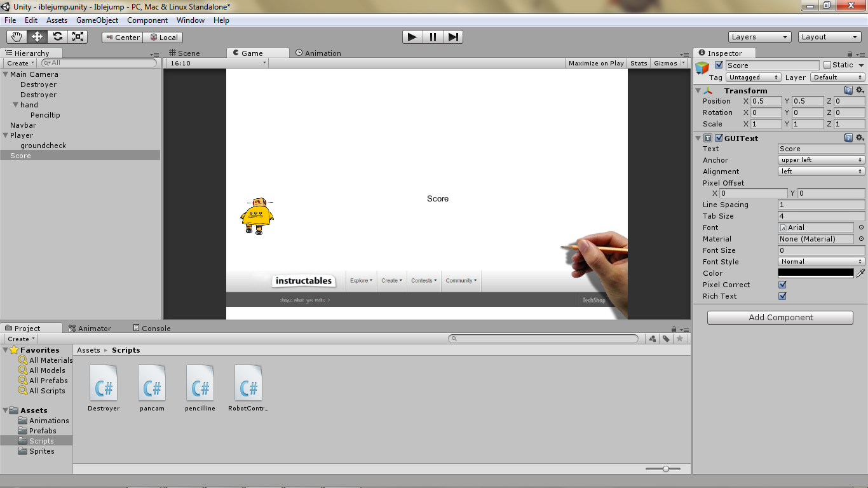
Task: Click the Pause button
Action: pyautogui.click(x=433, y=37)
